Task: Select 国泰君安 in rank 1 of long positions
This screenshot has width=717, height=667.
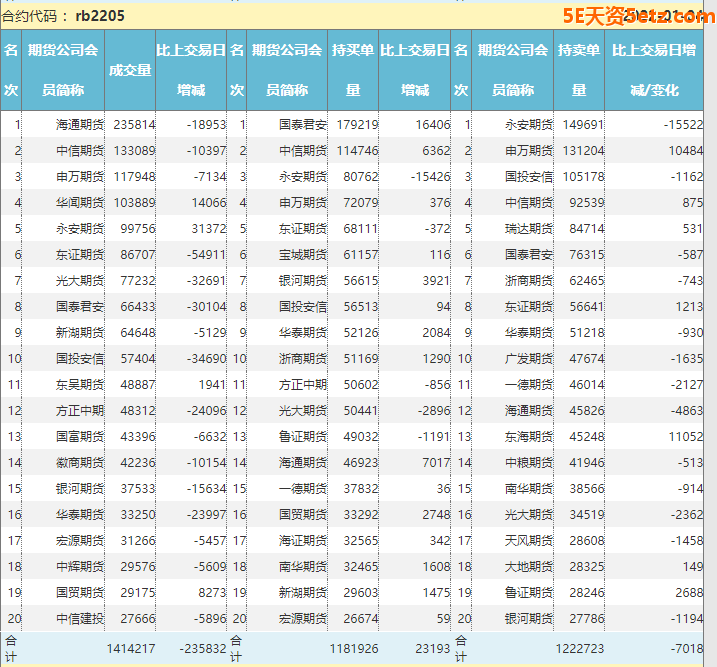Action: coord(303,125)
